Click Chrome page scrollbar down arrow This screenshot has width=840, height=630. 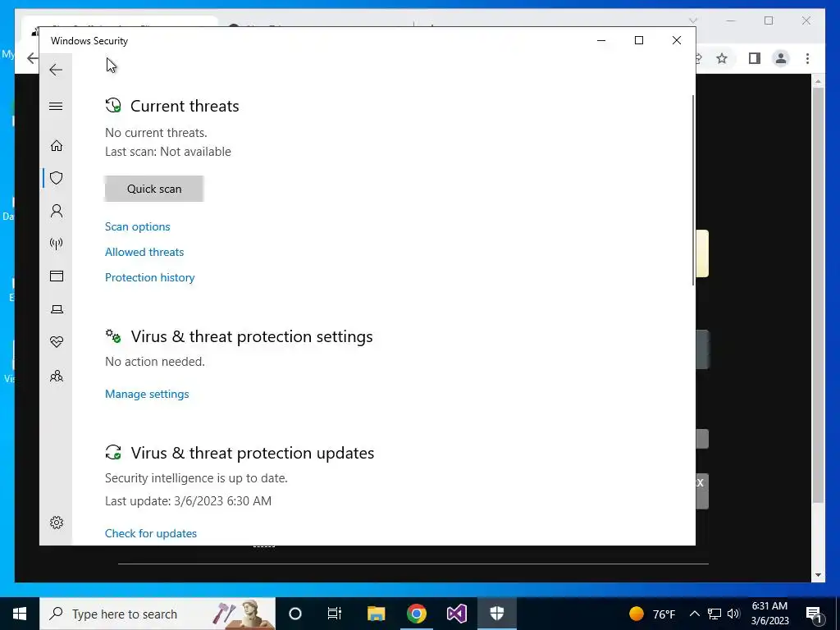(x=818, y=575)
